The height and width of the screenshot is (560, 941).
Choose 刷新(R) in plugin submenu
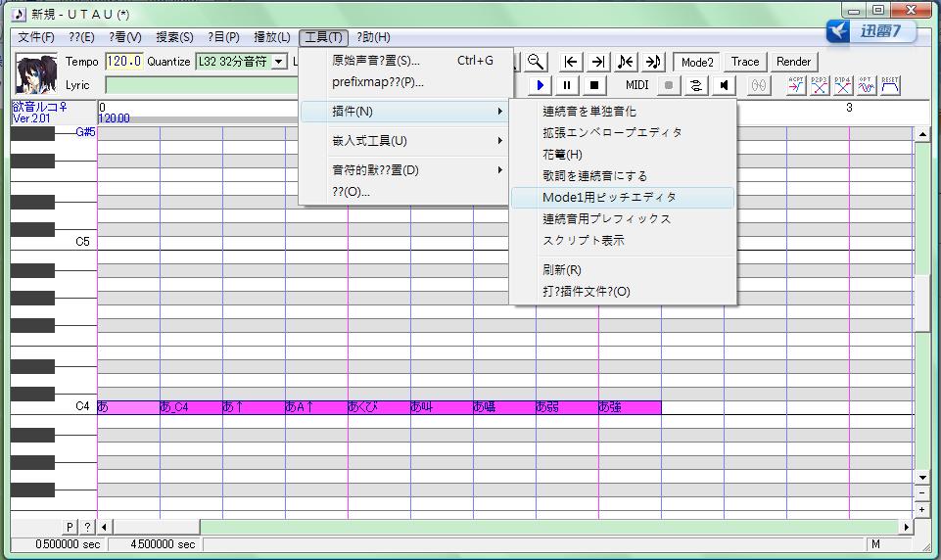coord(623,270)
